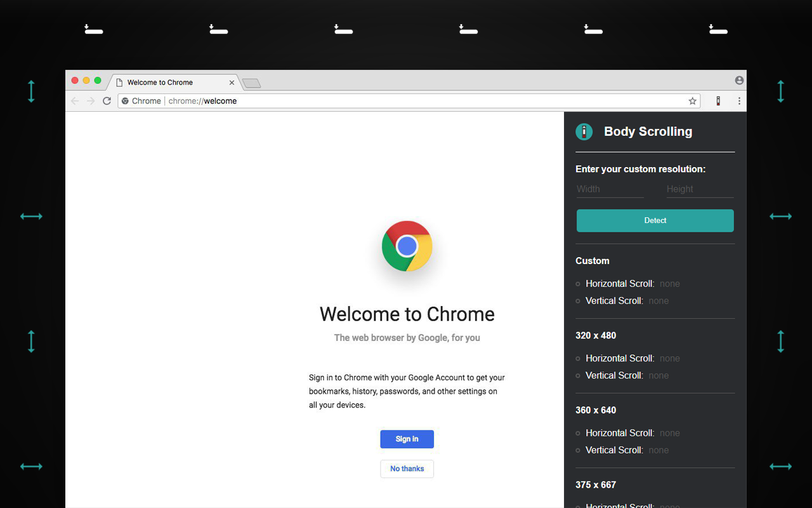Focus the Width input field
Viewport: 812px width, 508px height.
(610, 189)
